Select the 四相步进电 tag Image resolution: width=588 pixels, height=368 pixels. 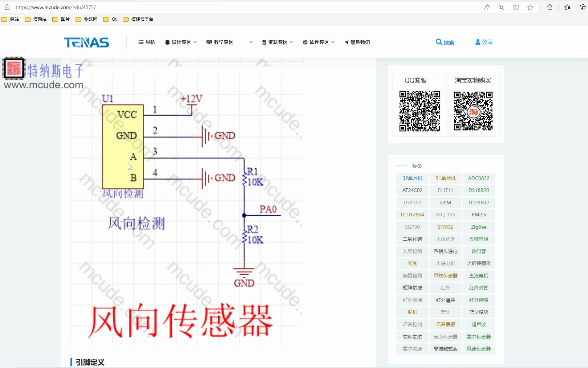[x=446, y=251]
